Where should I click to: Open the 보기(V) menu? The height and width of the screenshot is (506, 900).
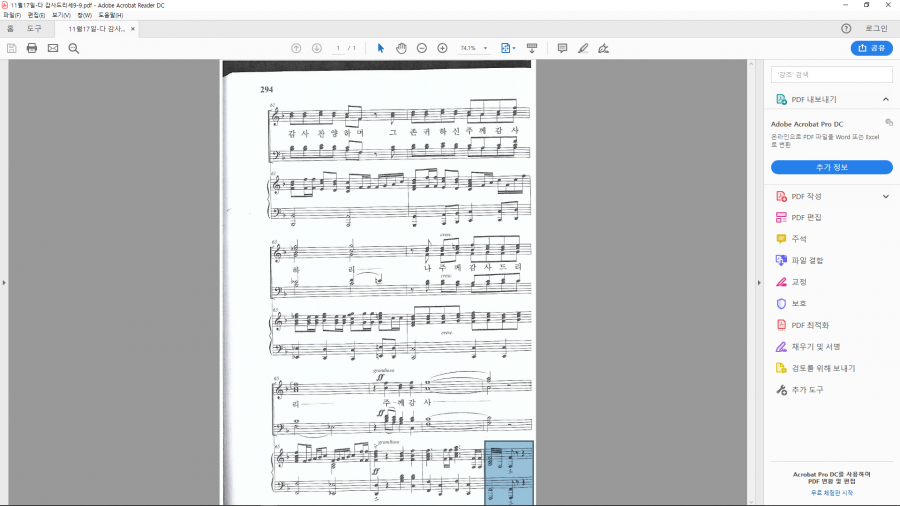pyautogui.click(x=61, y=15)
